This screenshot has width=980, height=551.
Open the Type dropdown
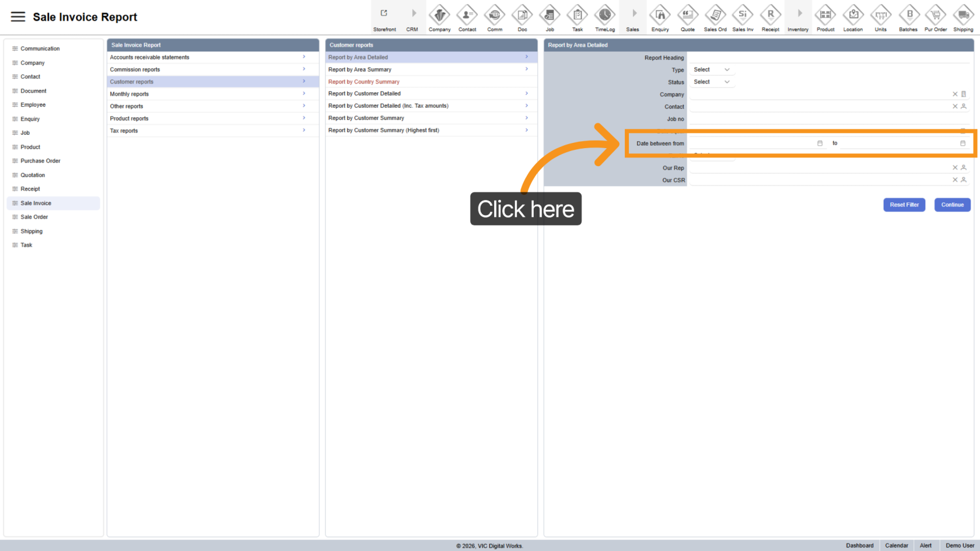tap(711, 70)
